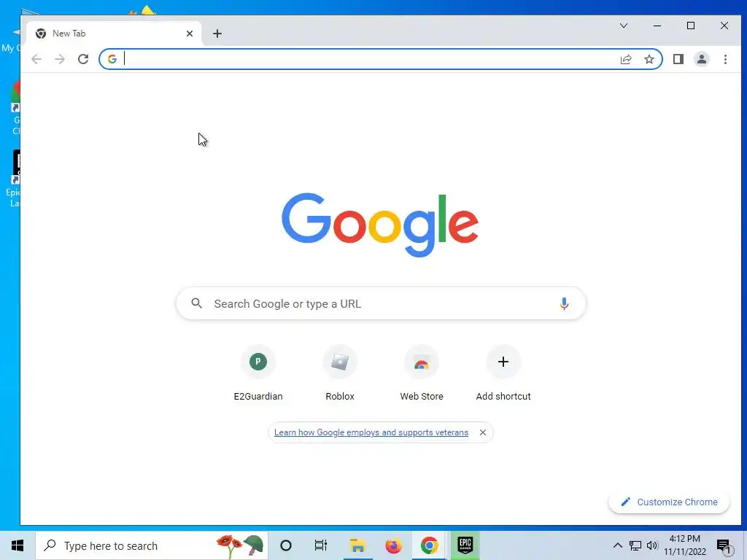Open Task View on the taskbar
The width and height of the screenshot is (747, 560).
tap(321, 545)
